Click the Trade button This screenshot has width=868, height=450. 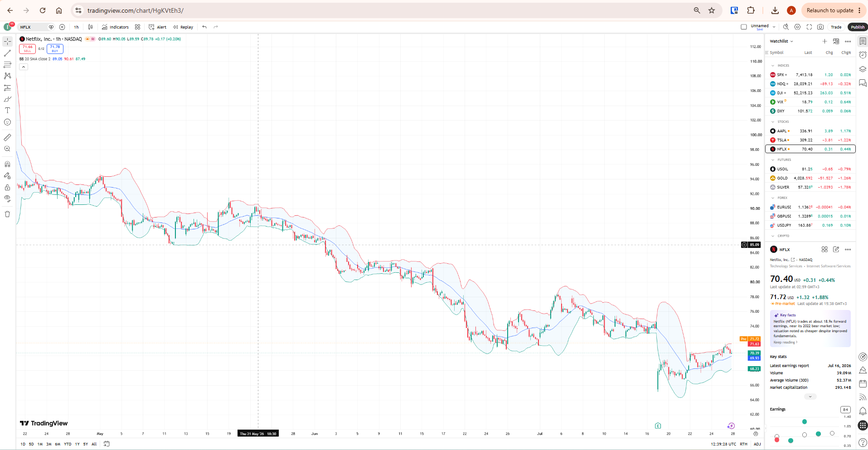[x=836, y=27]
